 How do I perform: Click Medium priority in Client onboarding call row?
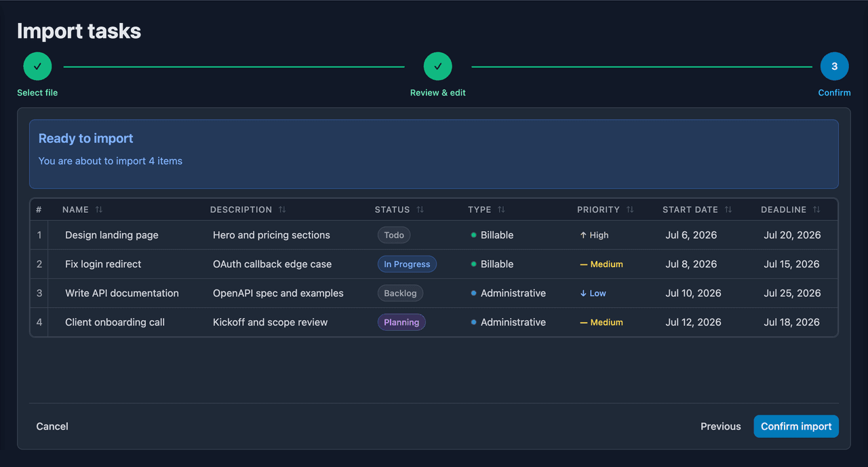[x=601, y=323]
